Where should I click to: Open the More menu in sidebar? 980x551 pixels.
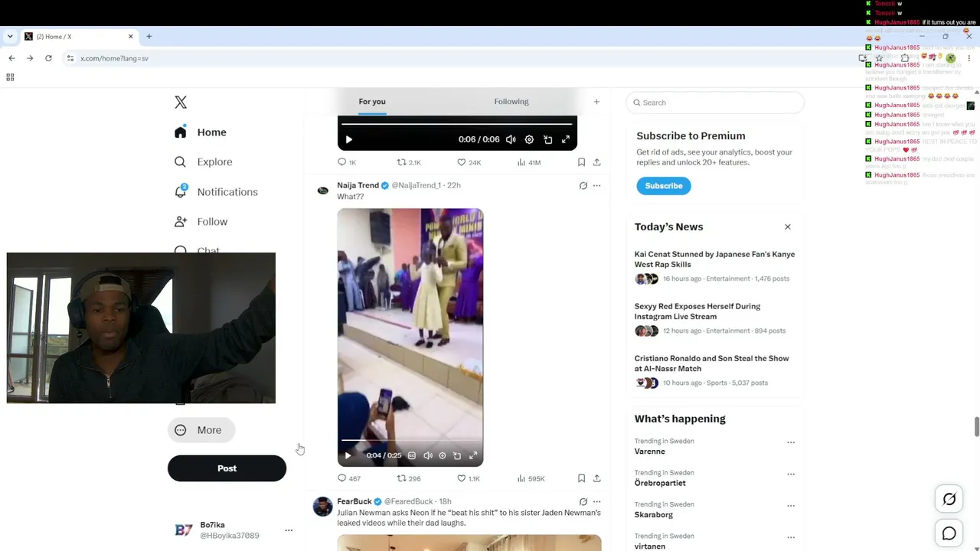click(201, 430)
